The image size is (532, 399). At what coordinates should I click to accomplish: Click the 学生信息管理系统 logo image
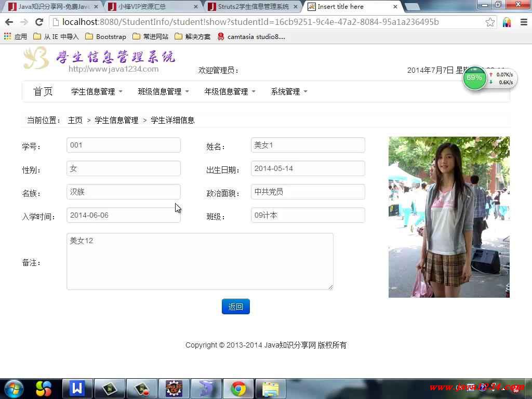pyautogui.click(x=99, y=60)
